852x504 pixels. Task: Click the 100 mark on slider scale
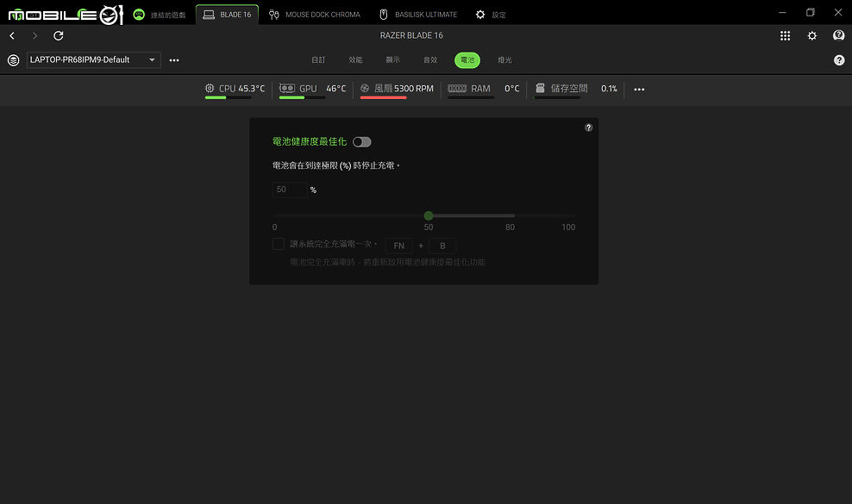[x=568, y=227]
